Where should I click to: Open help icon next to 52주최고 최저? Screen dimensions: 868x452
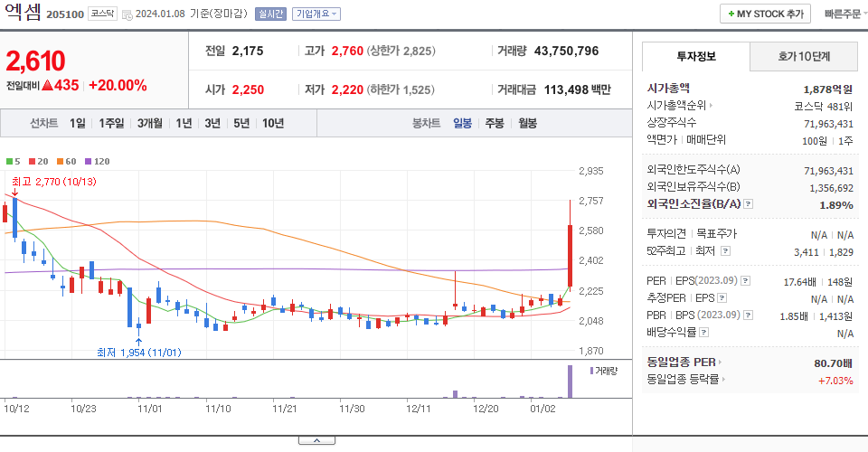point(726,251)
